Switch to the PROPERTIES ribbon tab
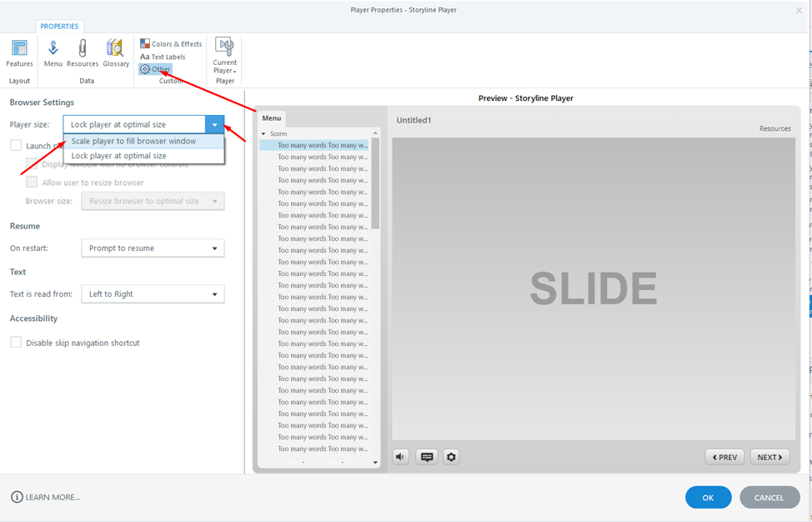This screenshot has height=522, width=812. click(x=59, y=27)
